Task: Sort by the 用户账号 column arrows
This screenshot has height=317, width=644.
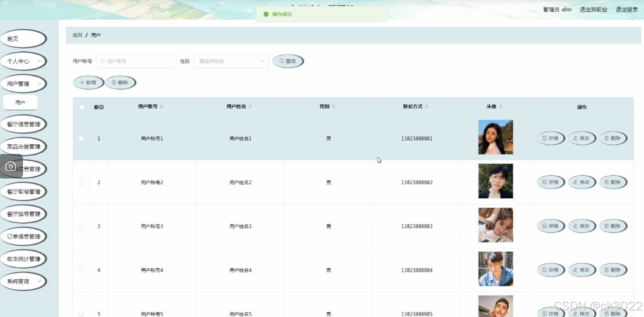Action: pos(162,106)
